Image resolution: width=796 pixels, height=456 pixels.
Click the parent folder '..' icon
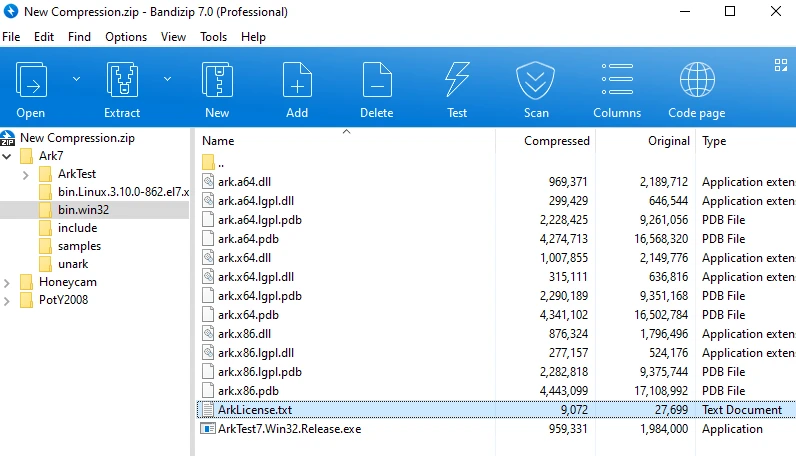(208, 163)
